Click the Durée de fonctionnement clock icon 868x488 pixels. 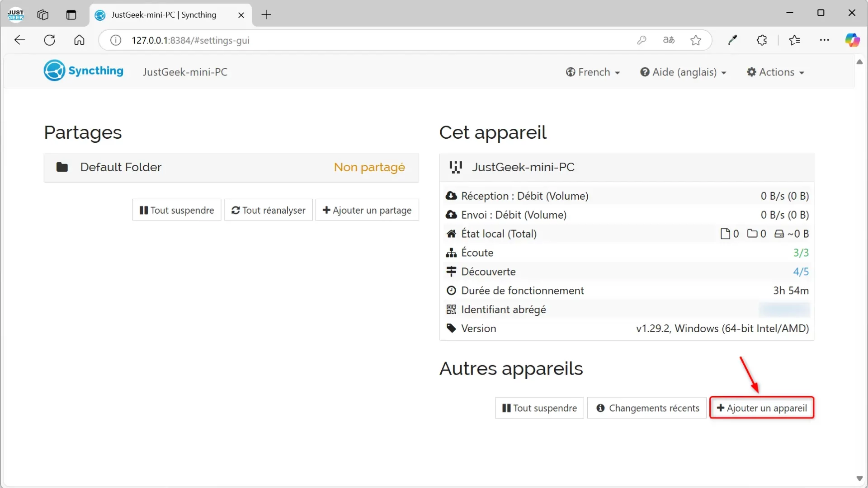(451, 291)
